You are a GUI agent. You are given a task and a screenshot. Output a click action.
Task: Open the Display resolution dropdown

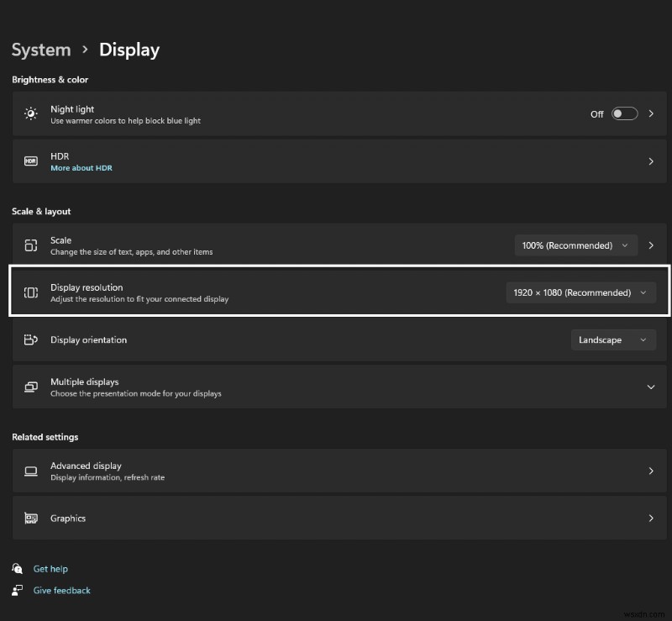(x=581, y=292)
